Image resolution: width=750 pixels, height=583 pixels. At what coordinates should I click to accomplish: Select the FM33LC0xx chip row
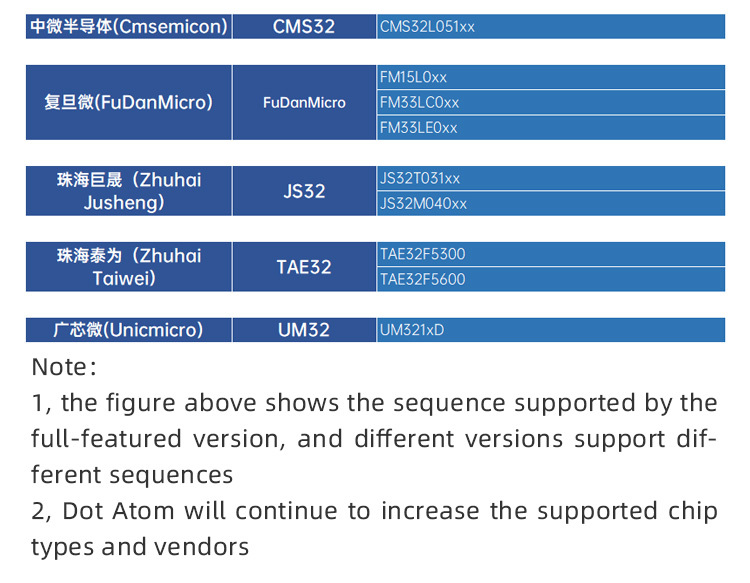tap(551, 102)
